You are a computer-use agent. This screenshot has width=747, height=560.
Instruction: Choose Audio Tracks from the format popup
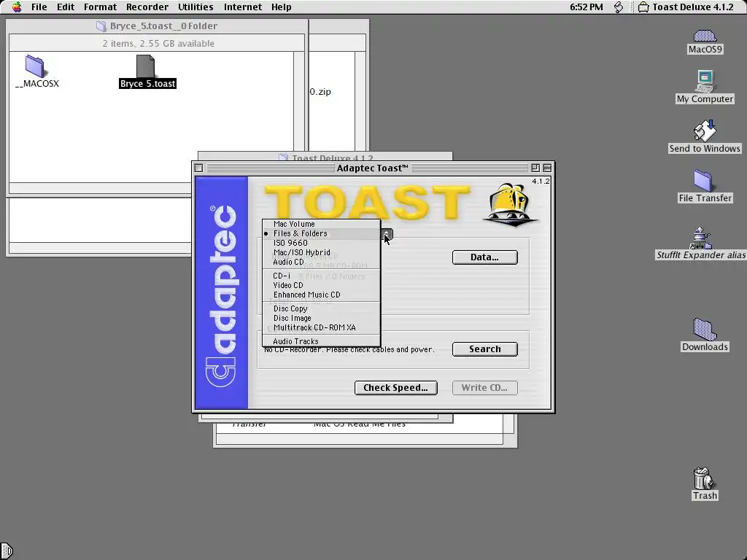[322, 341]
